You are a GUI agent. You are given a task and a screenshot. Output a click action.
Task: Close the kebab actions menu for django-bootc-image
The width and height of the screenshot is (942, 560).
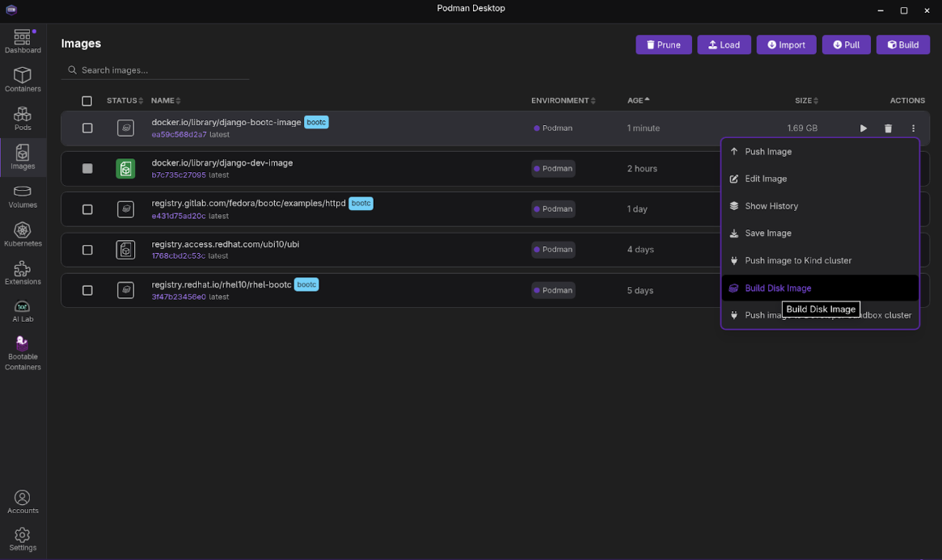[x=913, y=128]
